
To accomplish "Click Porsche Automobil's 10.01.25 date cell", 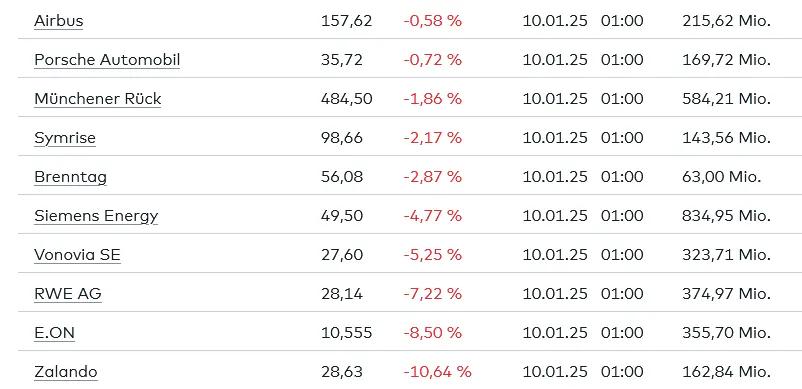I will (555, 60).
